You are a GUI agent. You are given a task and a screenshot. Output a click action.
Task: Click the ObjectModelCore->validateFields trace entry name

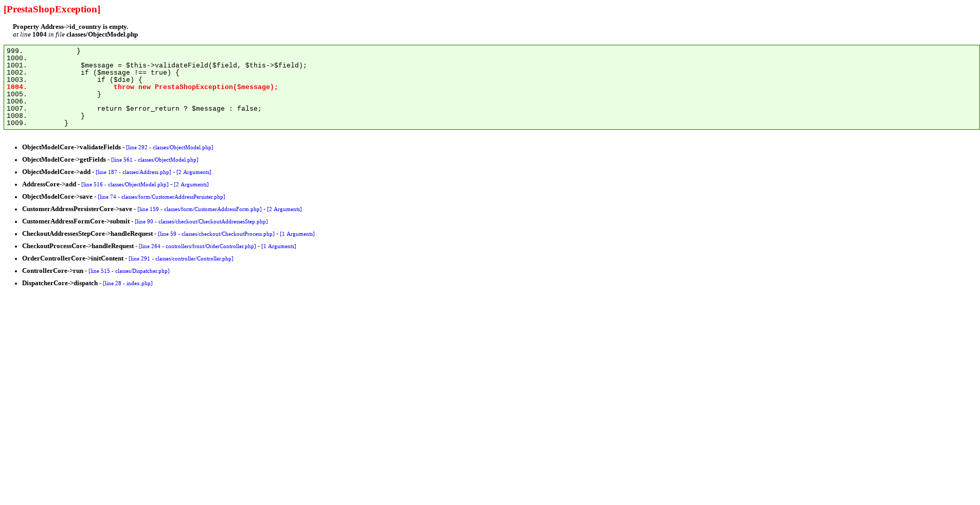point(72,147)
